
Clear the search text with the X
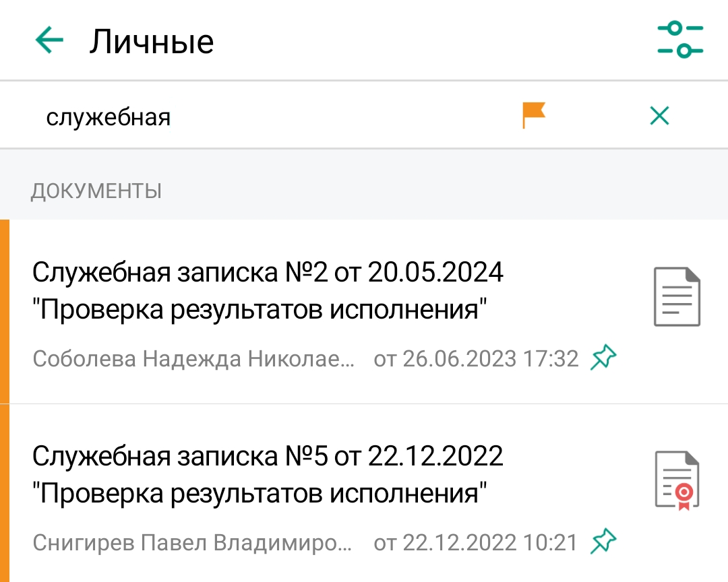pos(659,116)
